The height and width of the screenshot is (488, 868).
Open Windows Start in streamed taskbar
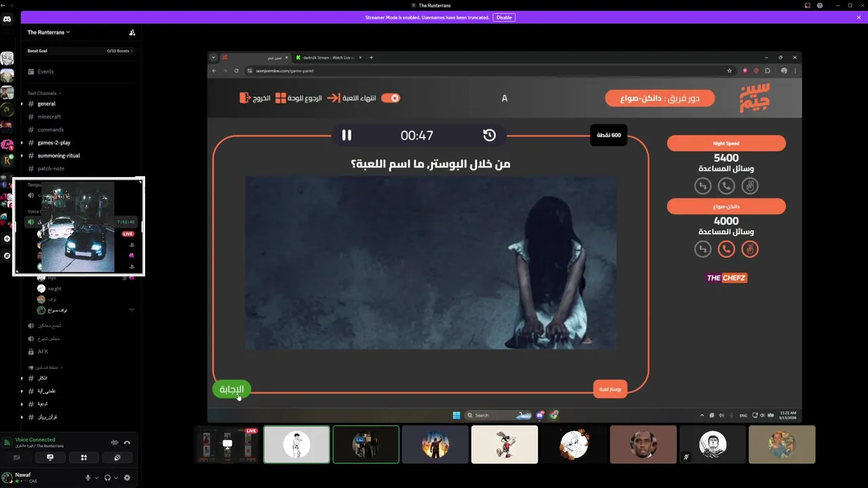tap(456, 415)
